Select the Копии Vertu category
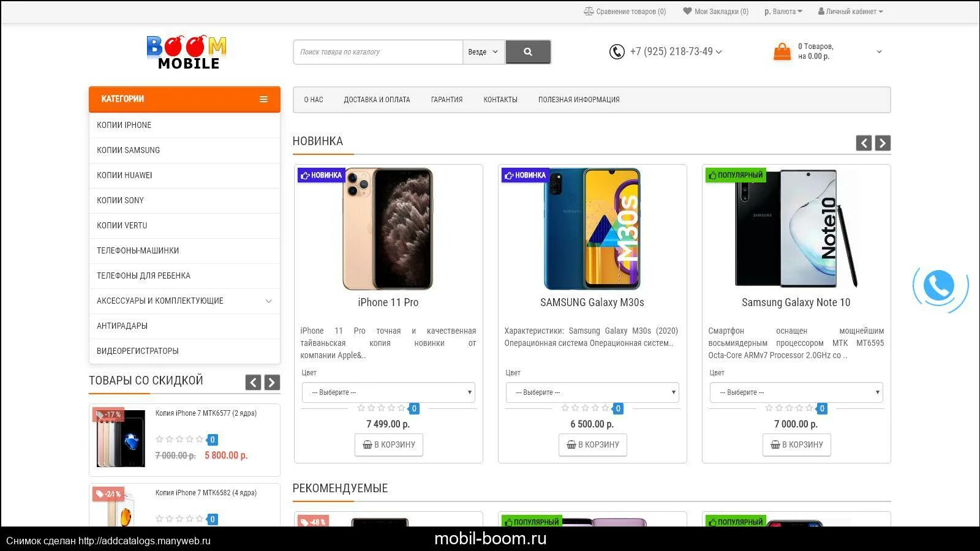 [184, 225]
